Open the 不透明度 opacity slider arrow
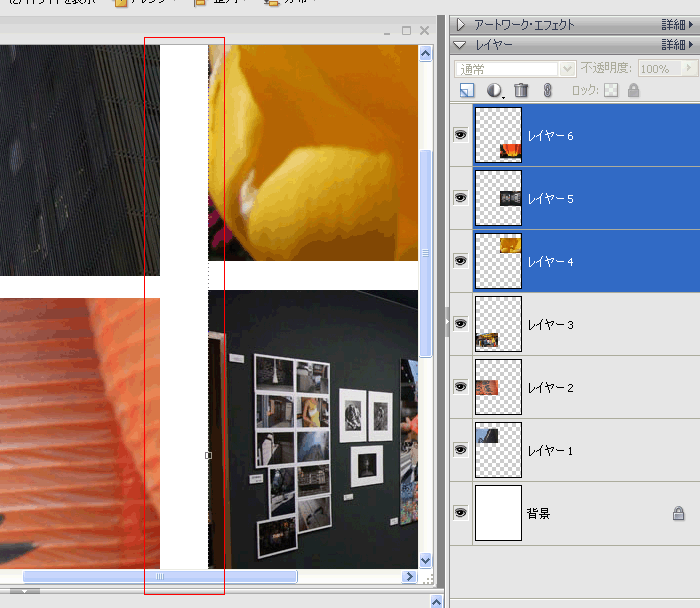 [688, 69]
